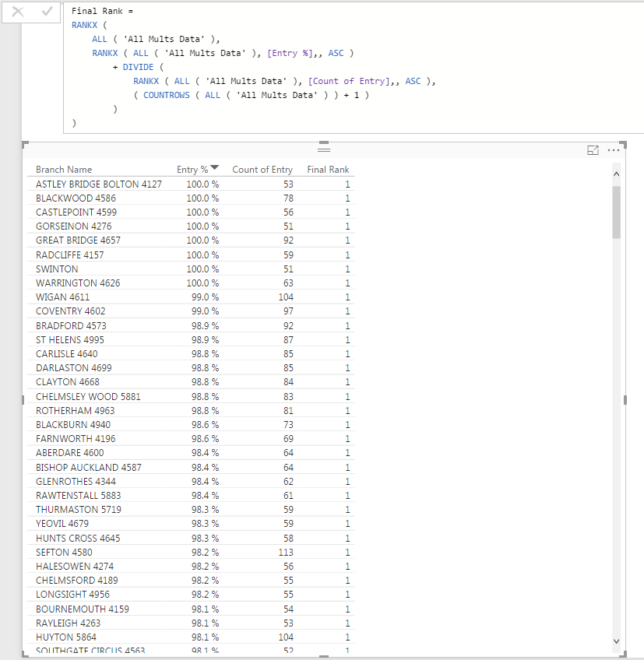Screen dimensions: 644x660
Task: Sort table by Entry % header
Action: (x=192, y=169)
